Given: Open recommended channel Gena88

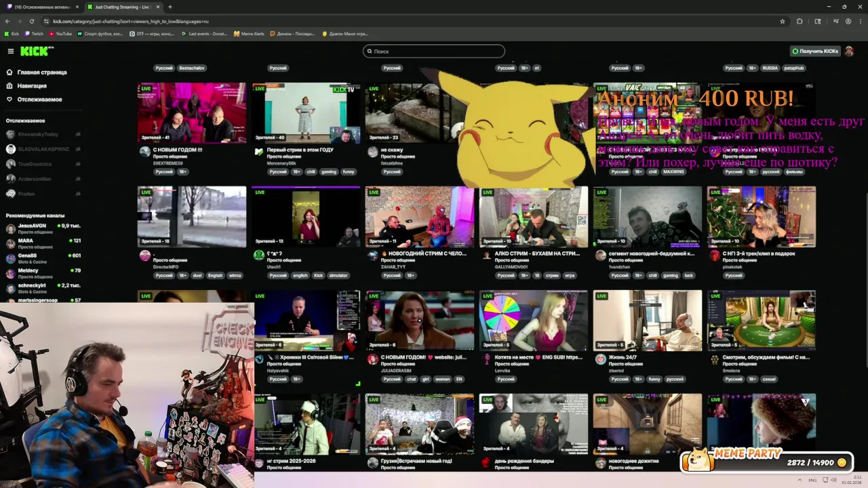Looking at the screenshot, I should [42, 258].
